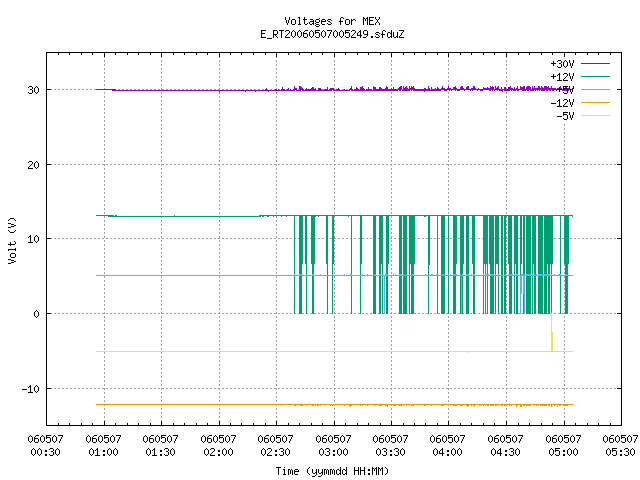The width and height of the screenshot is (640, 480).
Task: Click the x-axis label 060507 03:30
Action: click(391, 446)
